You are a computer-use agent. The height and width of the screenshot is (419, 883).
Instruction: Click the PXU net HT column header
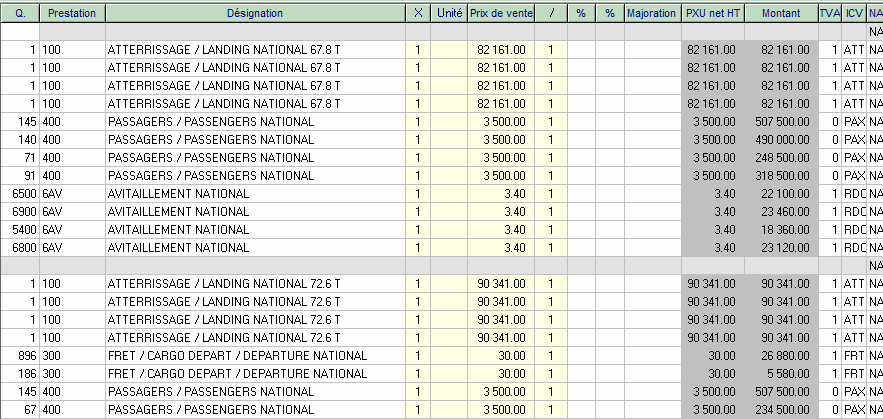tap(713, 13)
